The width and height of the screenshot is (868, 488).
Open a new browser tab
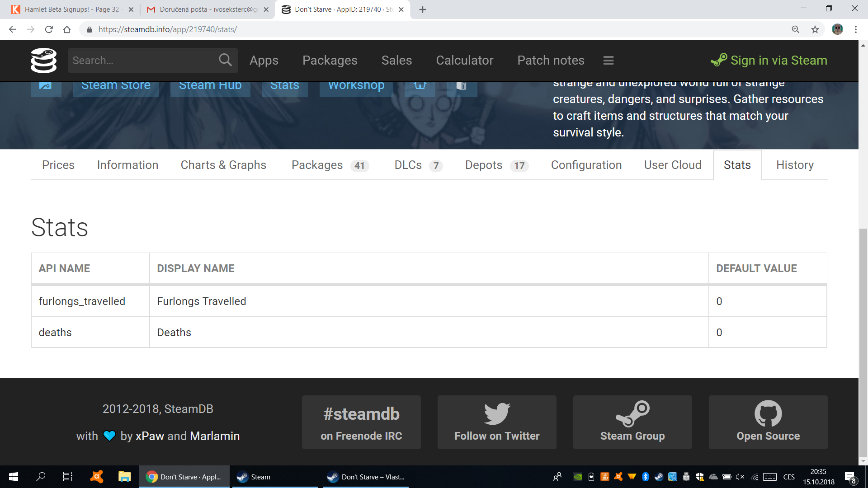422,9
